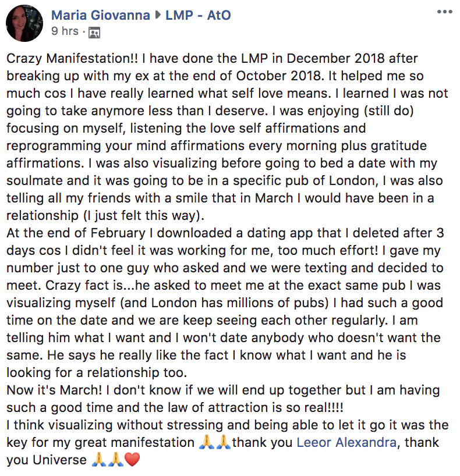Click the praying hands emoji right after "Universe"
The width and height of the screenshot is (460, 476).
[99, 460]
